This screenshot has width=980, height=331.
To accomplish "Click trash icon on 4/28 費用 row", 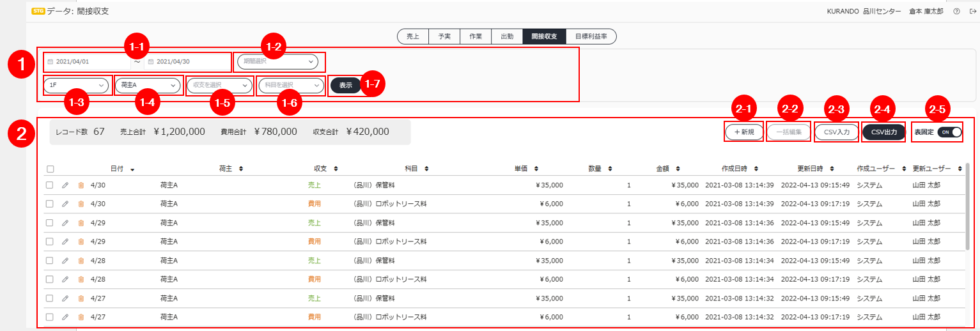I will pos(81,279).
